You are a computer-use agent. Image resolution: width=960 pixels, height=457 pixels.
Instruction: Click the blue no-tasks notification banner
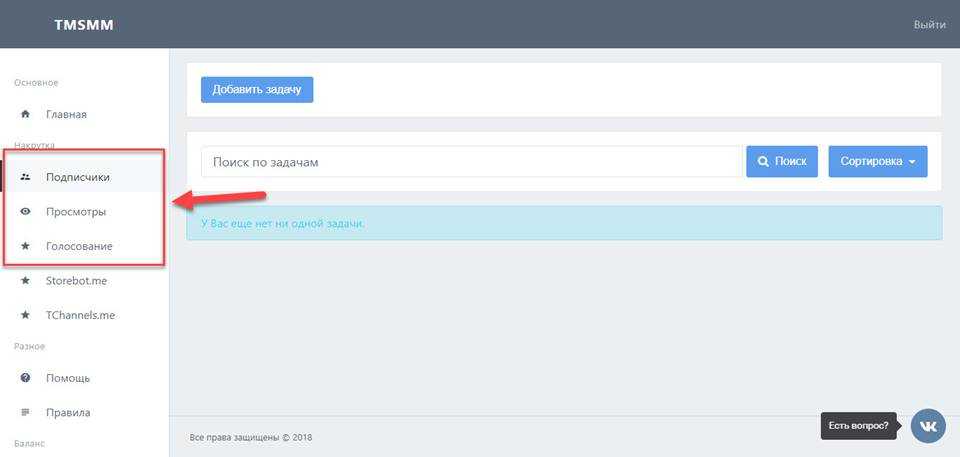click(564, 223)
